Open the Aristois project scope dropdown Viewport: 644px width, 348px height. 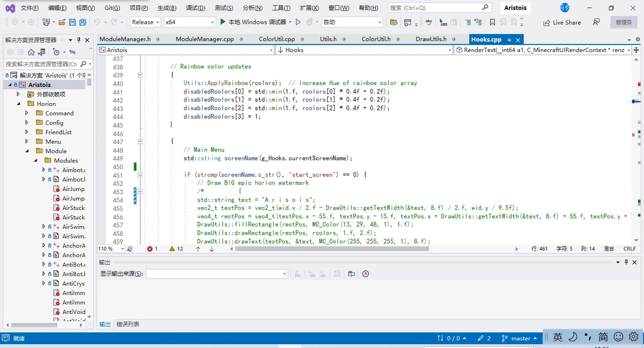[186, 50]
